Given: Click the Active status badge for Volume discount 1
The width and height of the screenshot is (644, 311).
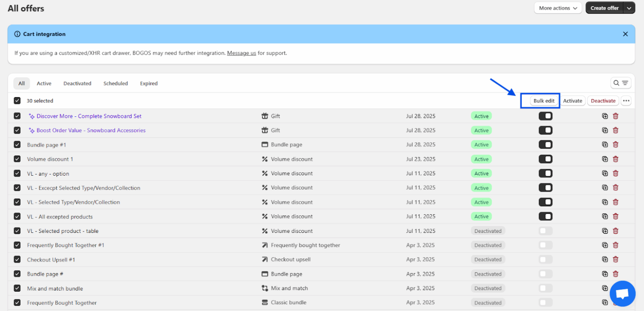Looking at the screenshot, I should tap(481, 159).
